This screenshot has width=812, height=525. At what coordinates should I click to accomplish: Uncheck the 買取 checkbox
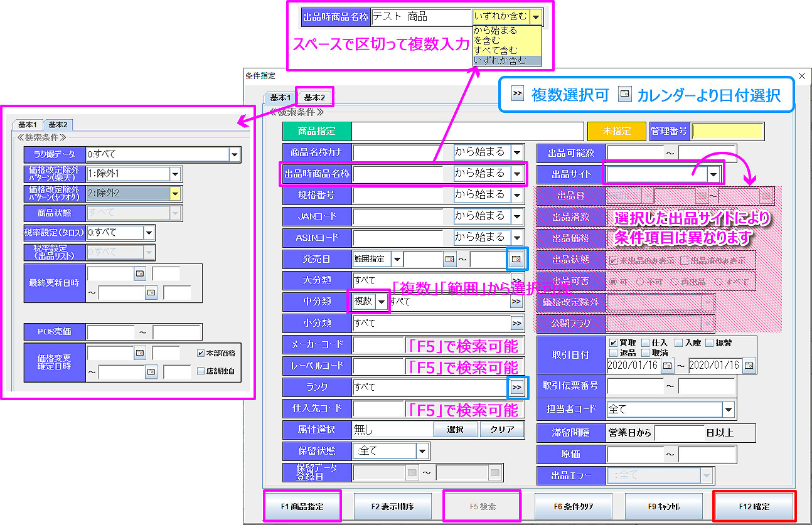(x=613, y=343)
